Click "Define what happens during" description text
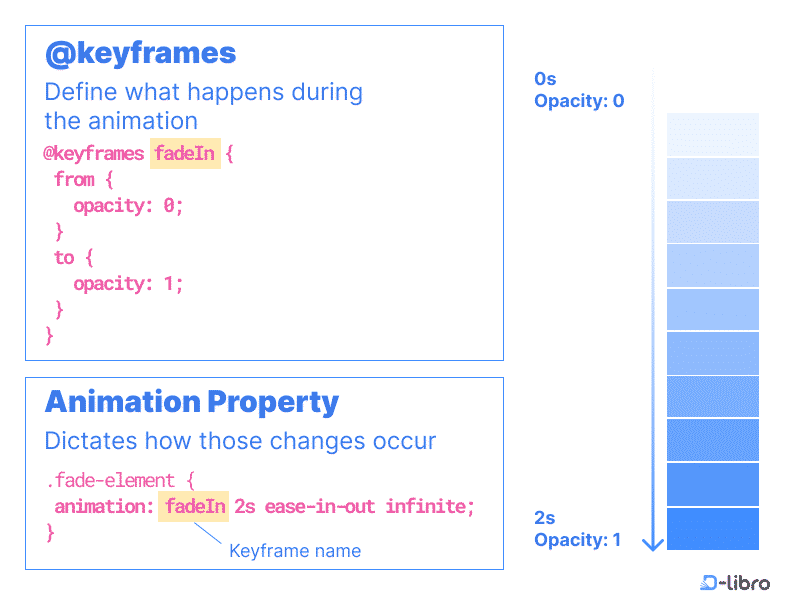This screenshot has height=600, width=800. (x=203, y=92)
